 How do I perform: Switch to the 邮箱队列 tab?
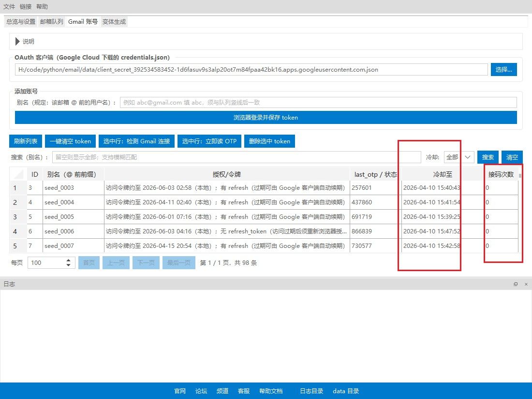pos(52,22)
